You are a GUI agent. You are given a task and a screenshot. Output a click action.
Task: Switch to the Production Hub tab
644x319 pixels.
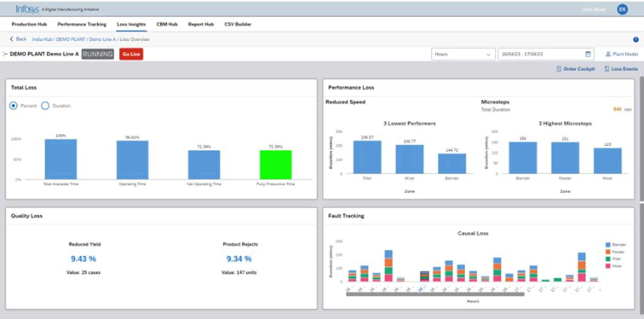click(x=29, y=24)
